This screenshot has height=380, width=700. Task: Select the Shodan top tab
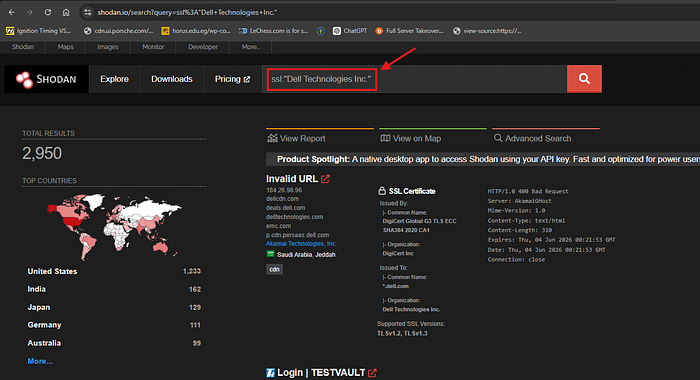[23, 47]
